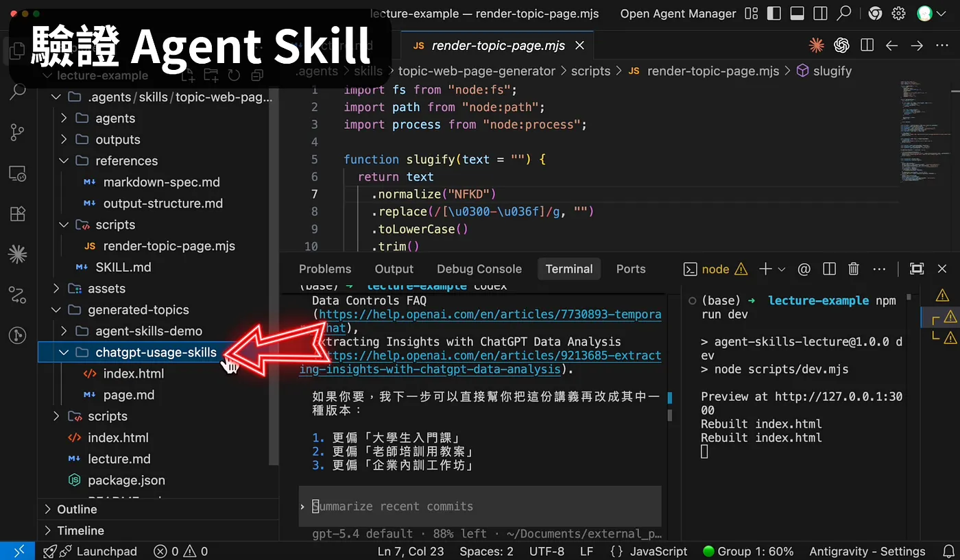Select the Problems panel tab

click(x=325, y=269)
